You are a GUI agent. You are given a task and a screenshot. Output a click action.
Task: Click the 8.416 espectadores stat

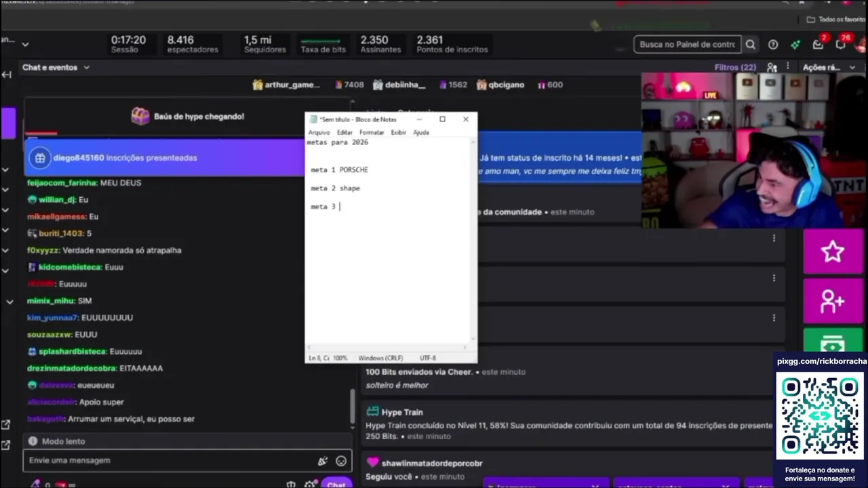[193, 44]
